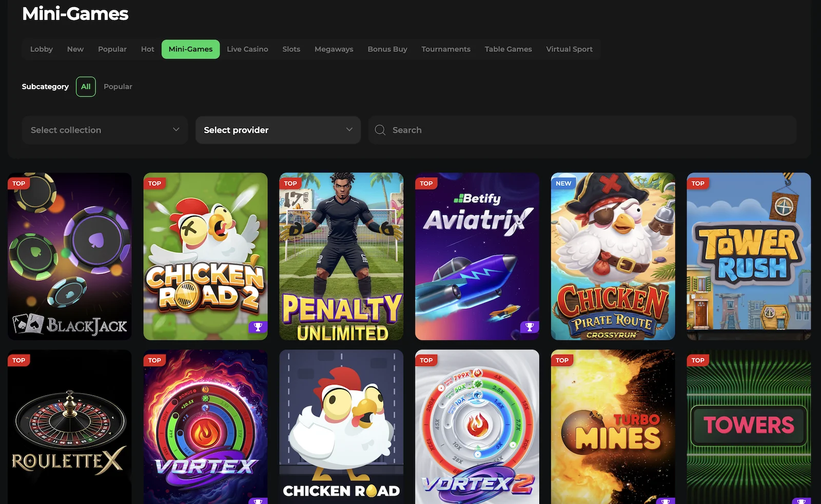The image size is (821, 504).
Task: Click trophy icon on Chicken Road 2
Action: (258, 327)
